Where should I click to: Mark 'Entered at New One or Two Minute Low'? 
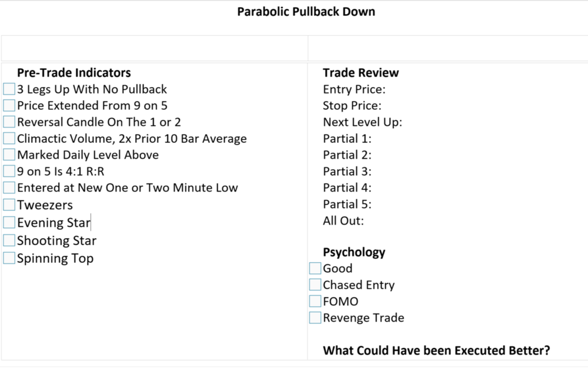tap(9, 188)
